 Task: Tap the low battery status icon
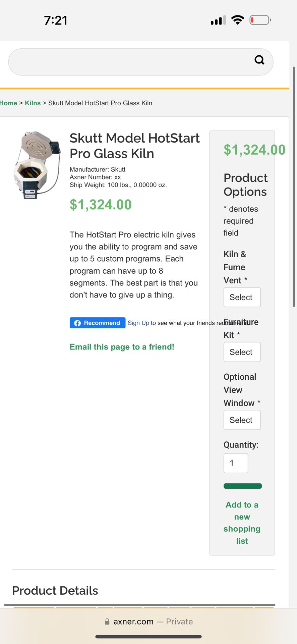(x=260, y=20)
